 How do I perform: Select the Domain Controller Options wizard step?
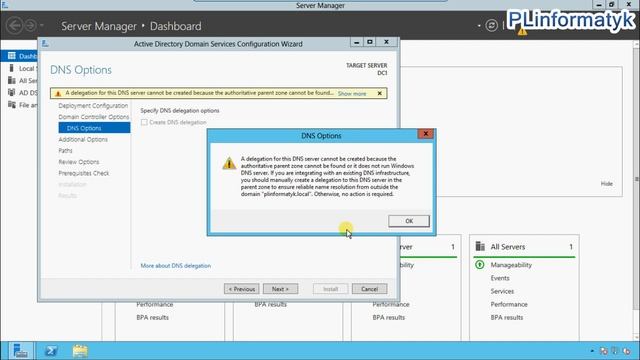point(93,117)
